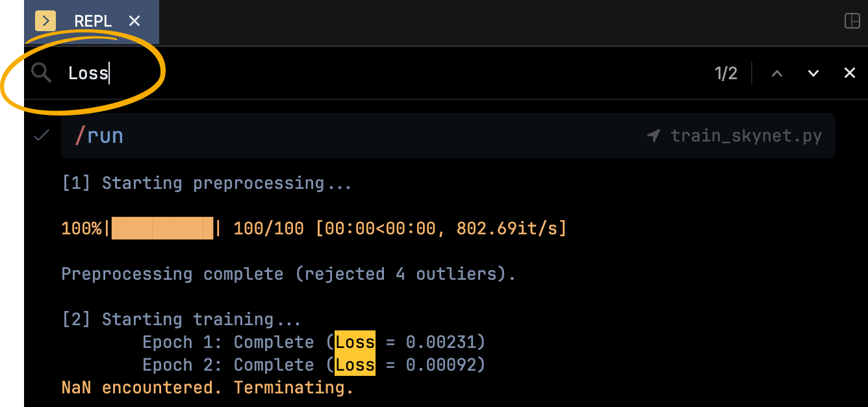The image size is (868, 407).
Task: Close the REPL tab
Action: [134, 21]
